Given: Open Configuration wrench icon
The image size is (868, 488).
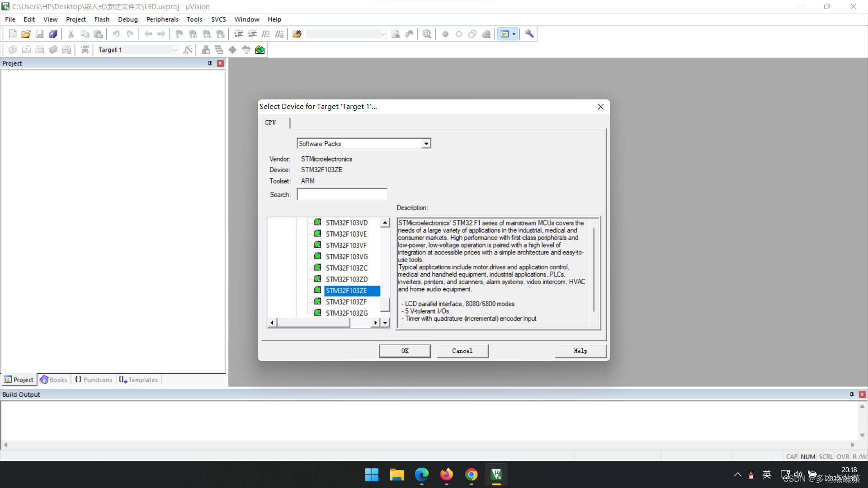Looking at the screenshot, I should pos(529,34).
